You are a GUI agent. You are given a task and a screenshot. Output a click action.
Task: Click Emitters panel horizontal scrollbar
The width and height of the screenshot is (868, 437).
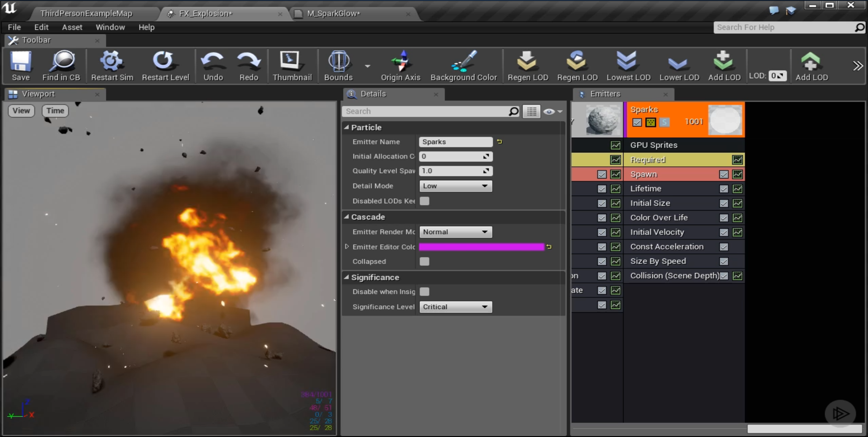[805, 428]
